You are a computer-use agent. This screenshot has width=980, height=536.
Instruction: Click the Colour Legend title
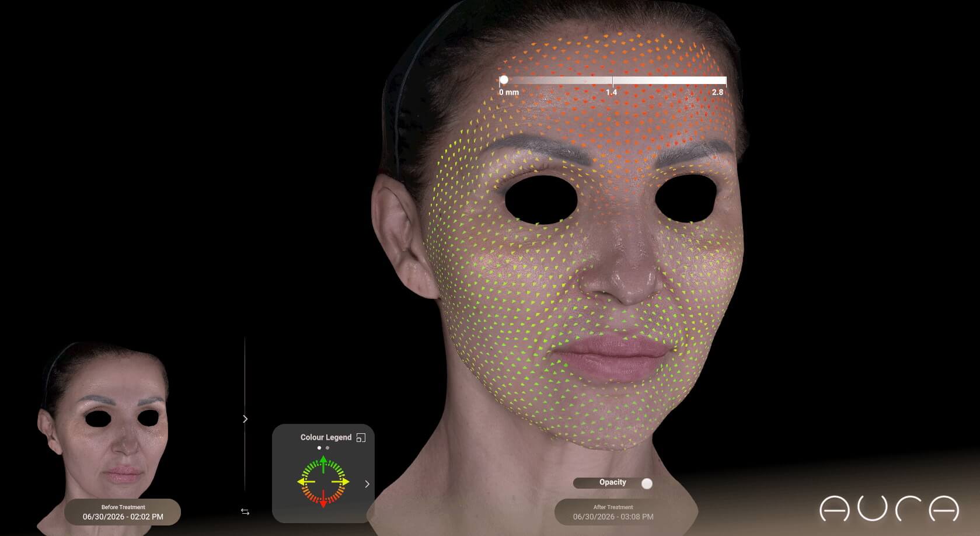326,437
